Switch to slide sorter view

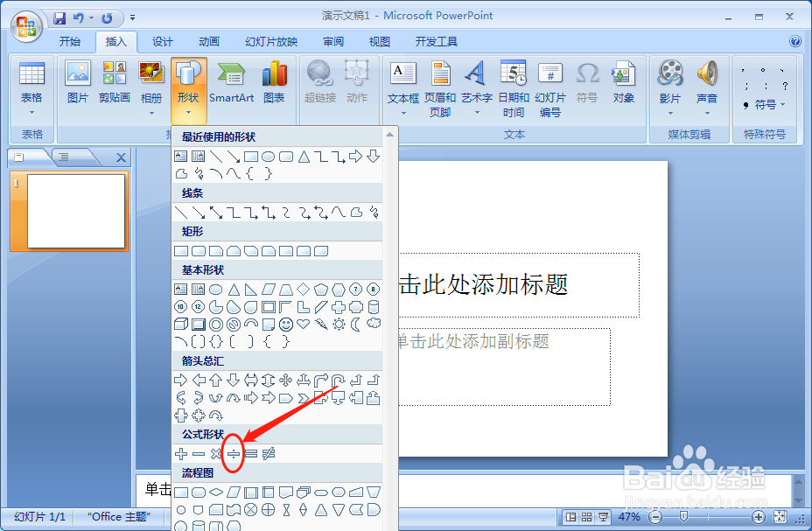[x=587, y=517]
